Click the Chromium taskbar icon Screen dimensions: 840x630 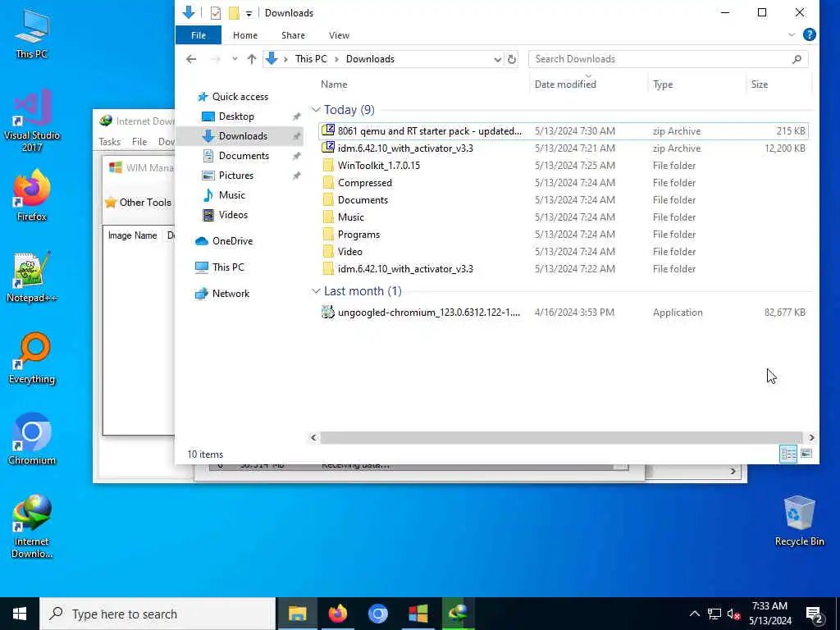pyautogui.click(x=377, y=614)
